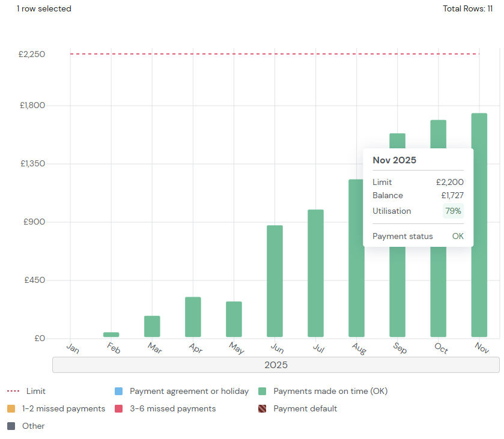Select the April balance bar

pos(193,317)
